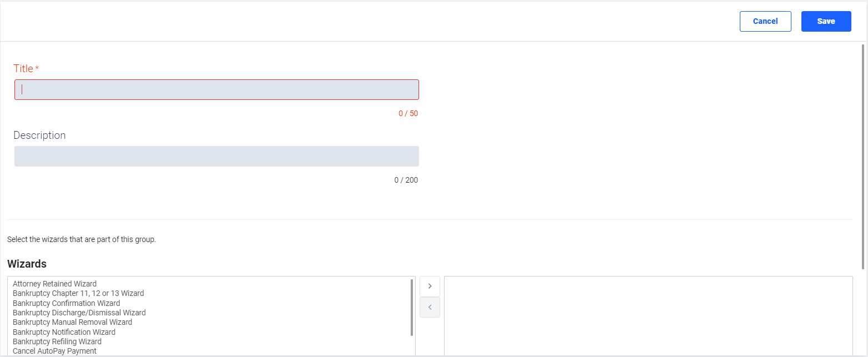
Task: Select Bankruptcy Notification Wizard entry
Action: point(64,332)
